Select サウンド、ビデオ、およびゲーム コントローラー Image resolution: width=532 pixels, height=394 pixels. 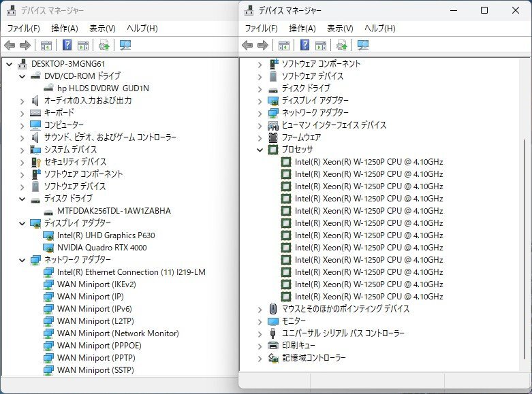pyautogui.click(x=110, y=137)
